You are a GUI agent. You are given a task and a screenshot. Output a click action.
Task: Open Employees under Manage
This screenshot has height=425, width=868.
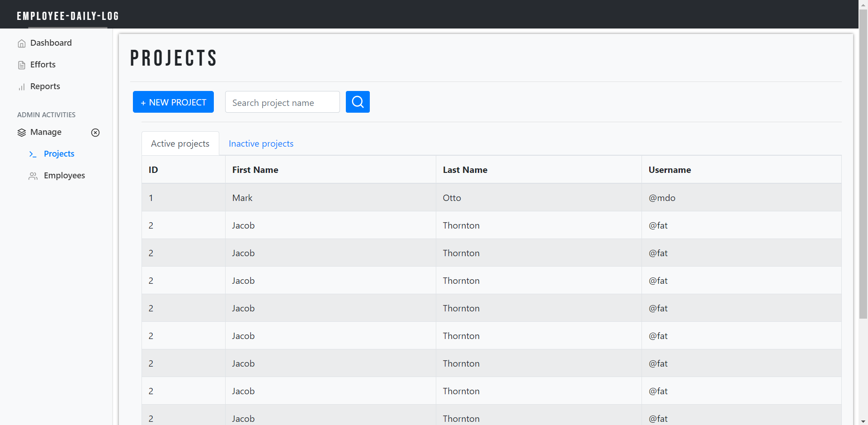65,176
